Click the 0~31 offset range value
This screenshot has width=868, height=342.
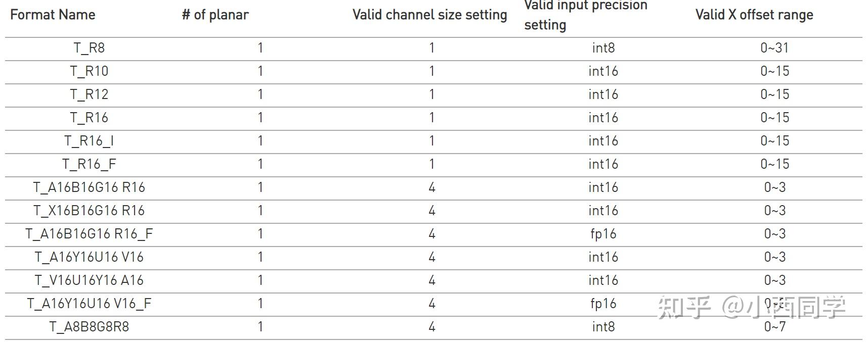coord(774,48)
